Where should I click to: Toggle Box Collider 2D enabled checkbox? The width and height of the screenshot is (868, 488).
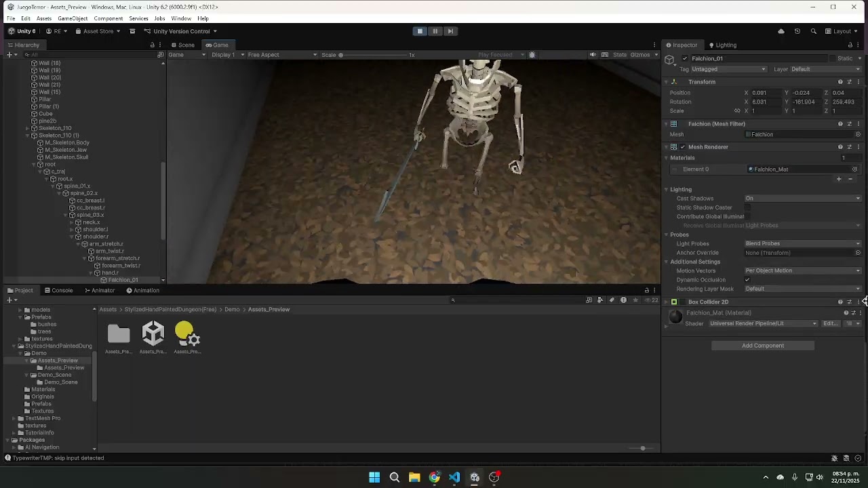pos(682,302)
